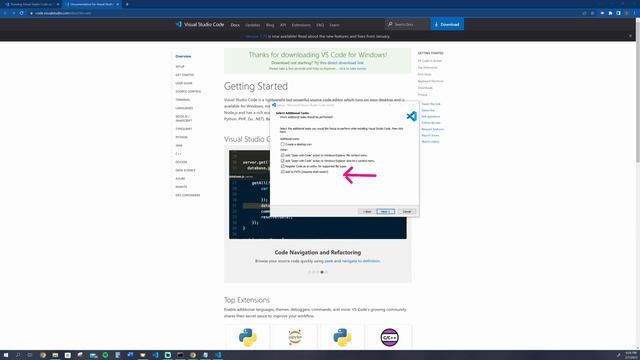Viewport: 640px width, 360px height.
Task: Open the third extension card with Python logo
Action: click(342, 337)
